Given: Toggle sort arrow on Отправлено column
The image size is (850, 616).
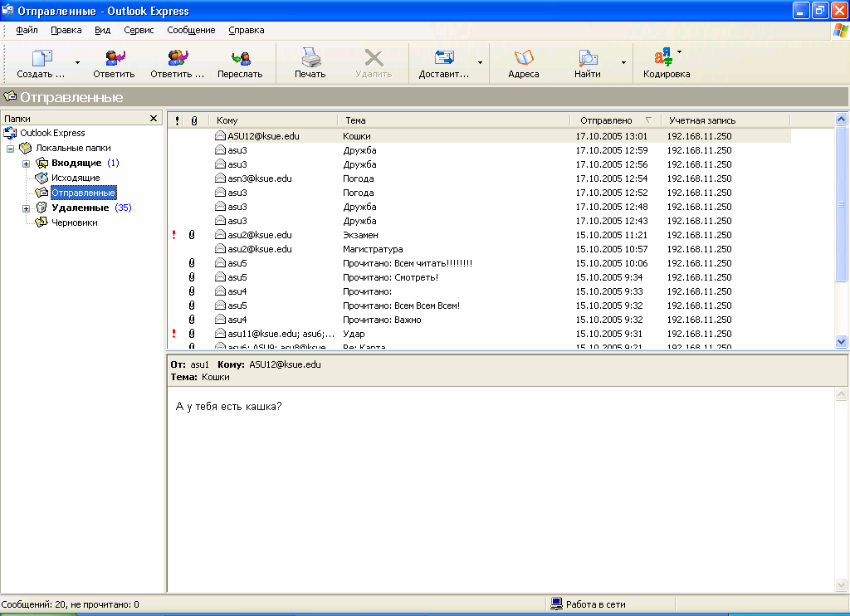Looking at the screenshot, I should click(x=648, y=120).
